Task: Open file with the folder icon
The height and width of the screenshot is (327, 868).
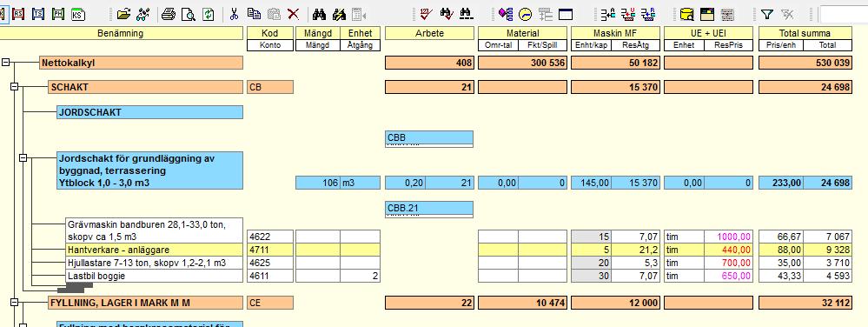Action: pyautogui.click(x=123, y=15)
